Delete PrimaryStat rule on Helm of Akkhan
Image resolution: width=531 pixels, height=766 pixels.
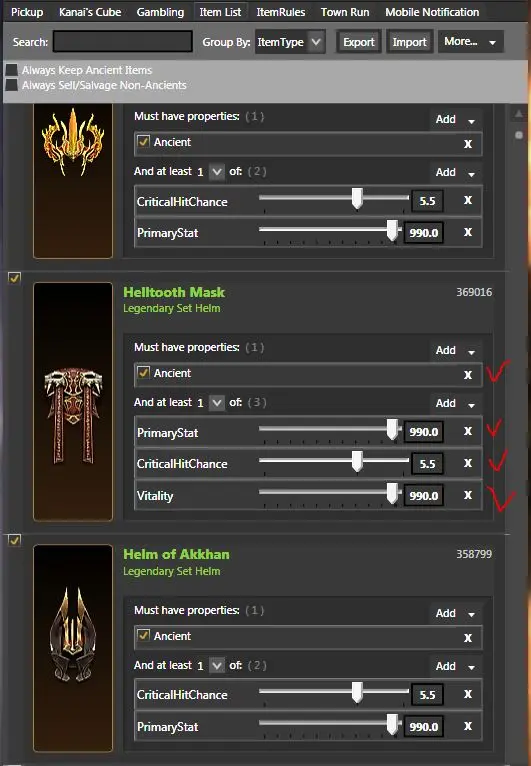(x=467, y=726)
